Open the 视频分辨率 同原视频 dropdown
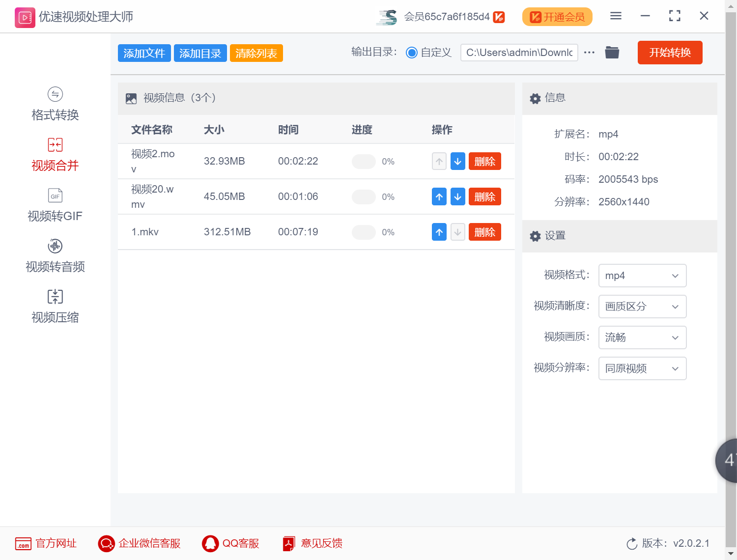This screenshot has height=560, width=737. point(642,368)
